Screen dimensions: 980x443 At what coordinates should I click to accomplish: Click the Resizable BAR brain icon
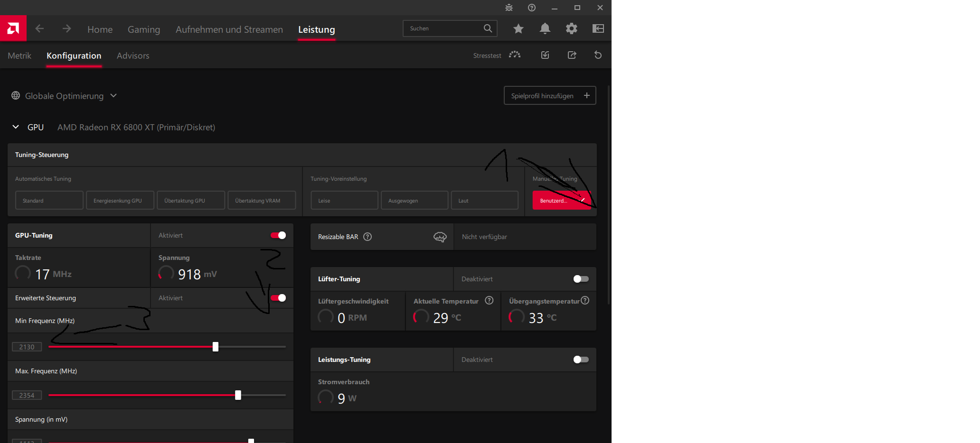point(440,237)
